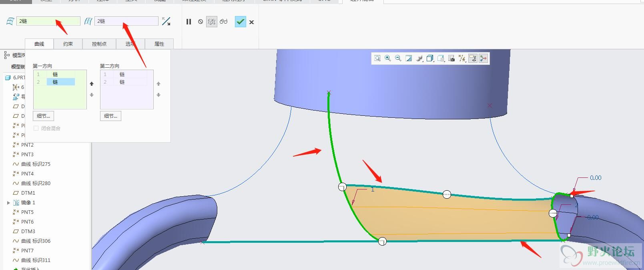Select the no-preview circle-slash icon
This screenshot has height=270, width=644.
200,22
